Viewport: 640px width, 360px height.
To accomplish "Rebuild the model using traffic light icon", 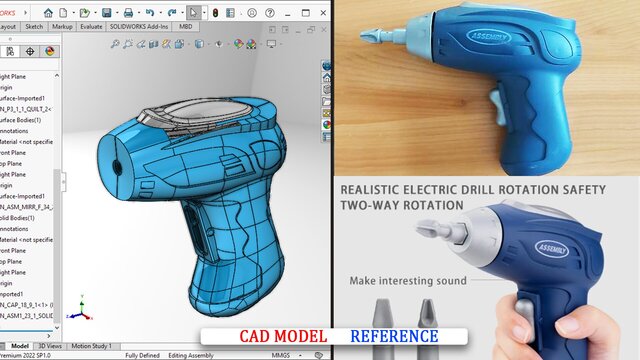I will coord(216,13).
